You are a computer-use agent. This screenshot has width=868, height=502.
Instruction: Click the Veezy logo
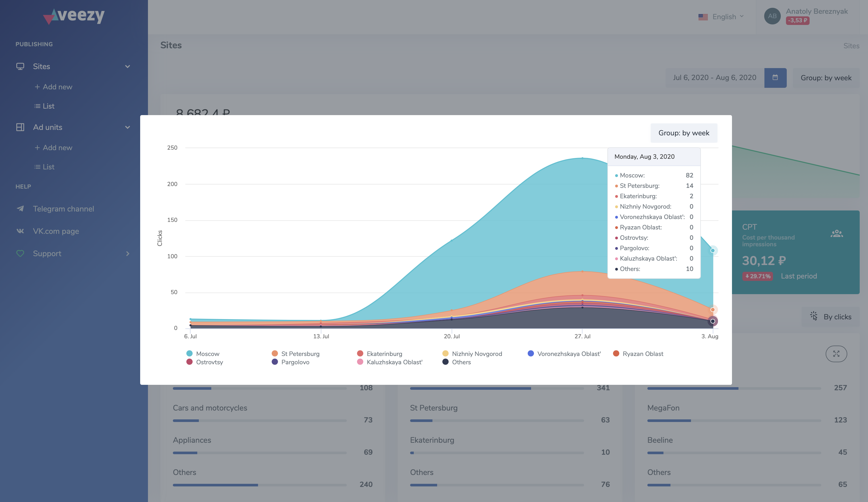tap(74, 16)
